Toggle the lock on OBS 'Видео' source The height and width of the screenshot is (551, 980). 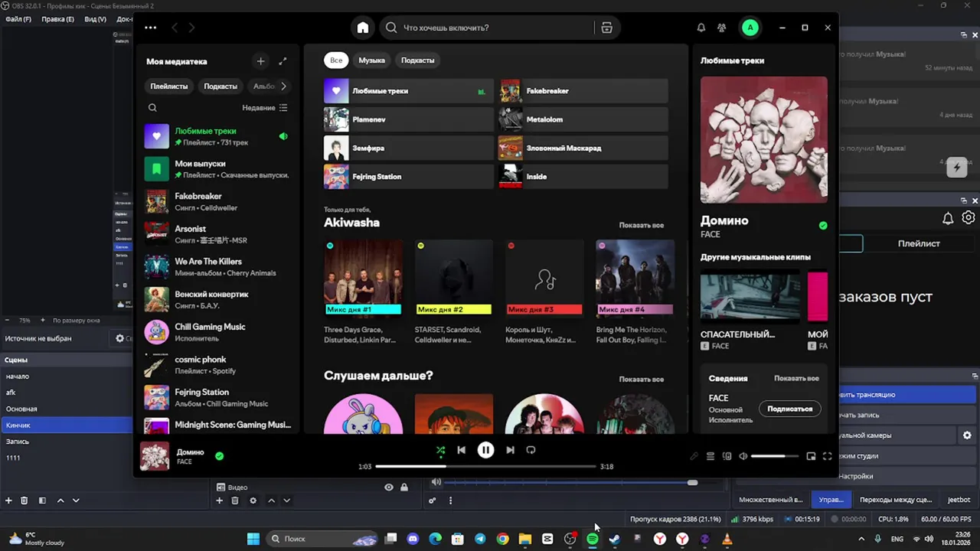[404, 487]
